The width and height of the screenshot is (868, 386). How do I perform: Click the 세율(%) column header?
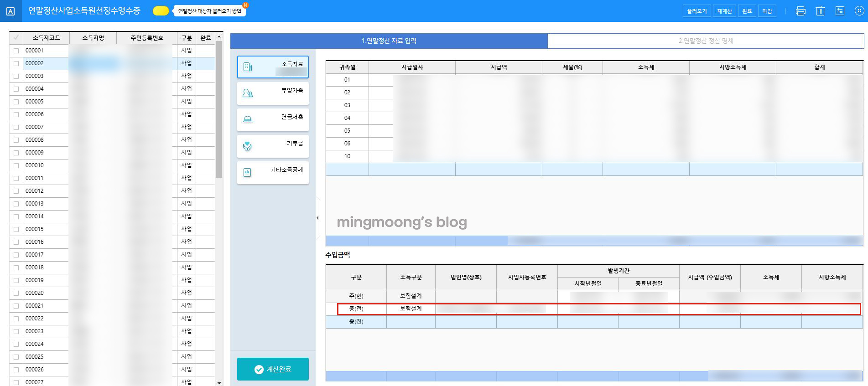click(572, 67)
